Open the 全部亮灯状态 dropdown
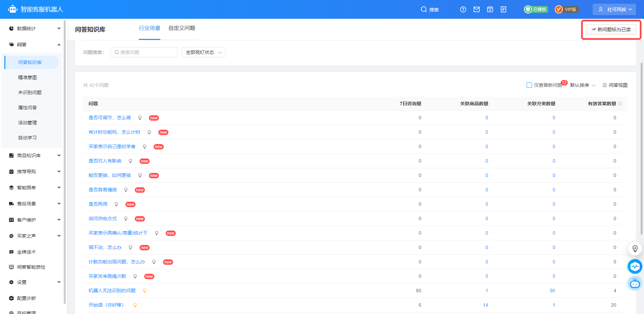The image size is (644, 314). click(204, 52)
